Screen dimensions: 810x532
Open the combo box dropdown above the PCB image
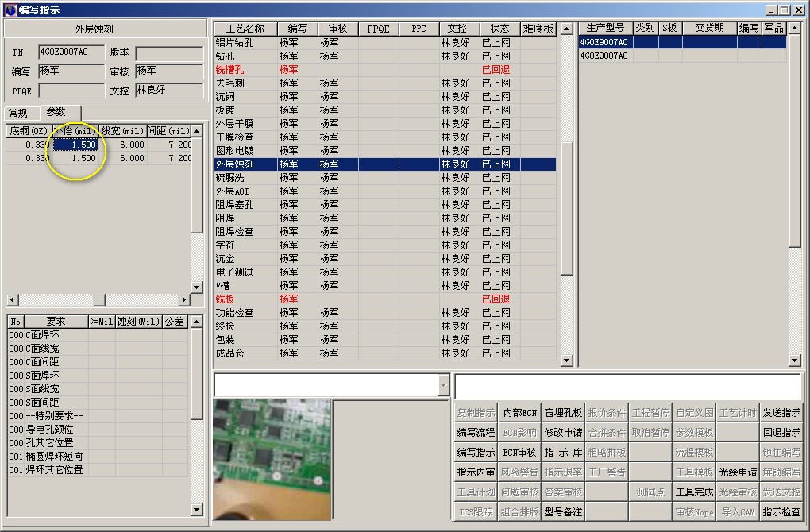(443, 385)
